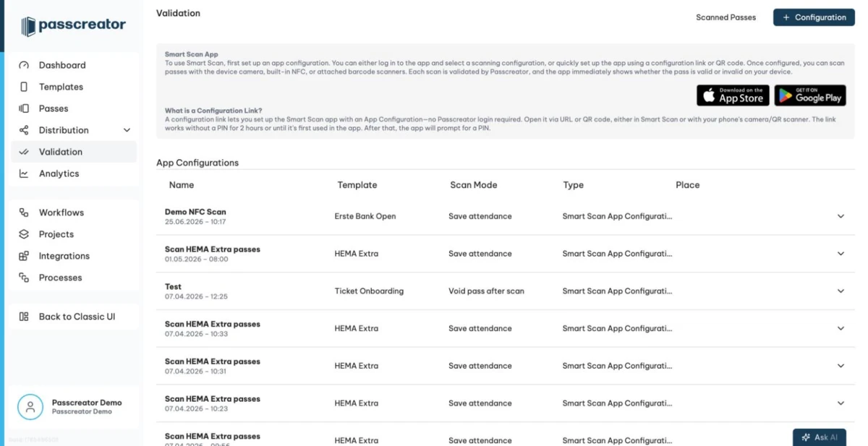Click the Back to Classic UI icon
Viewport: 868px width, 446px height.
point(24,317)
